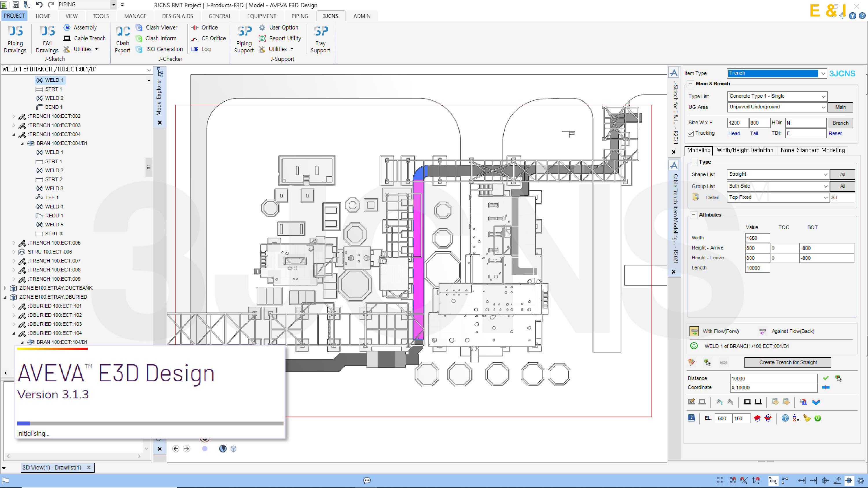Open User Option settings

coord(278,27)
